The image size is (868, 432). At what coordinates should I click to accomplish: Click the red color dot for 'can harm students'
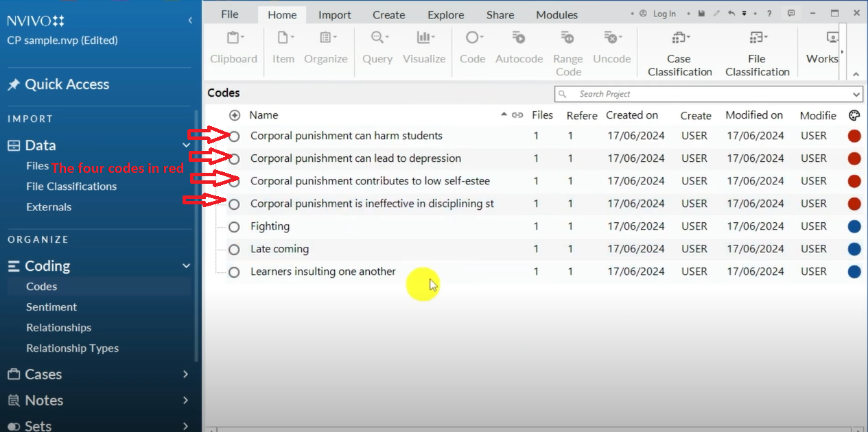click(x=854, y=136)
